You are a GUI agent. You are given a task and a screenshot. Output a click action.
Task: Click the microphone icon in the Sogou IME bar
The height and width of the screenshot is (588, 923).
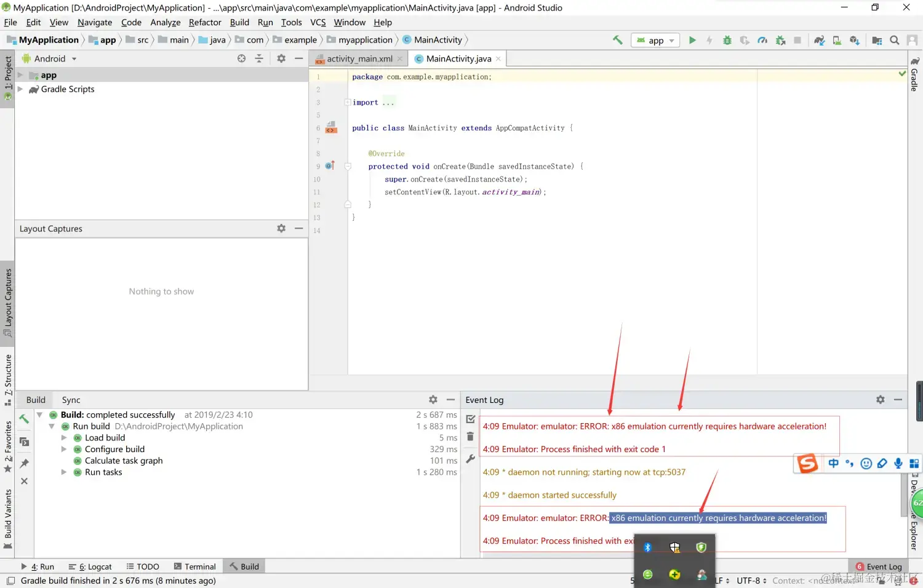pyautogui.click(x=898, y=464)
